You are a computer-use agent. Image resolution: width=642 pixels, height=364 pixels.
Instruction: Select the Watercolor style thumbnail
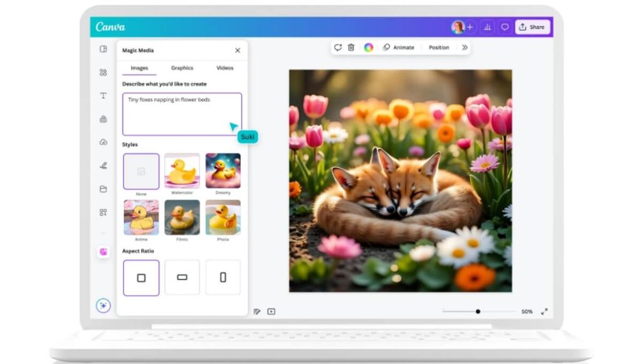181,170
